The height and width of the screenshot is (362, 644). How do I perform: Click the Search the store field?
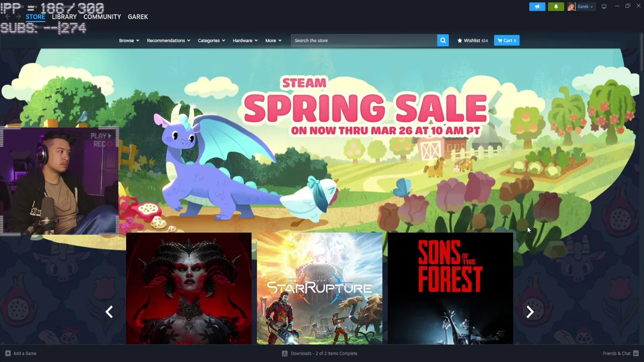pyautogui.click(x=364, y=40)
